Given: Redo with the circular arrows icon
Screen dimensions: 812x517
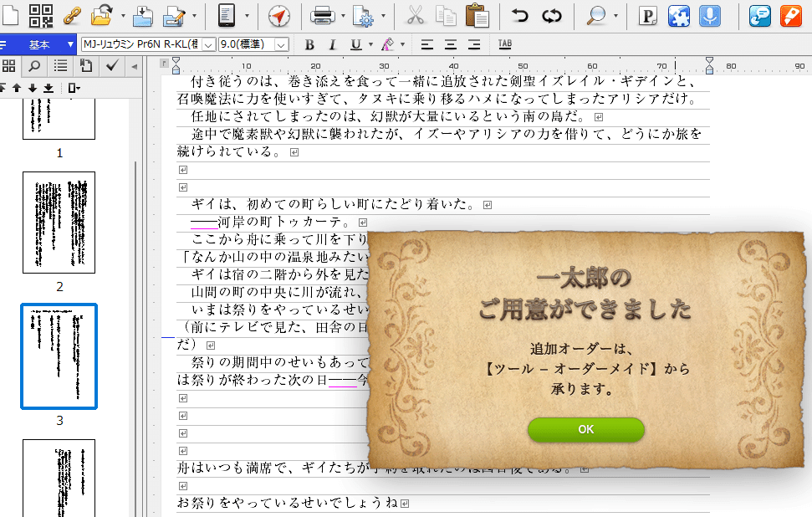Looking at the screenshot, I should 552,16.
